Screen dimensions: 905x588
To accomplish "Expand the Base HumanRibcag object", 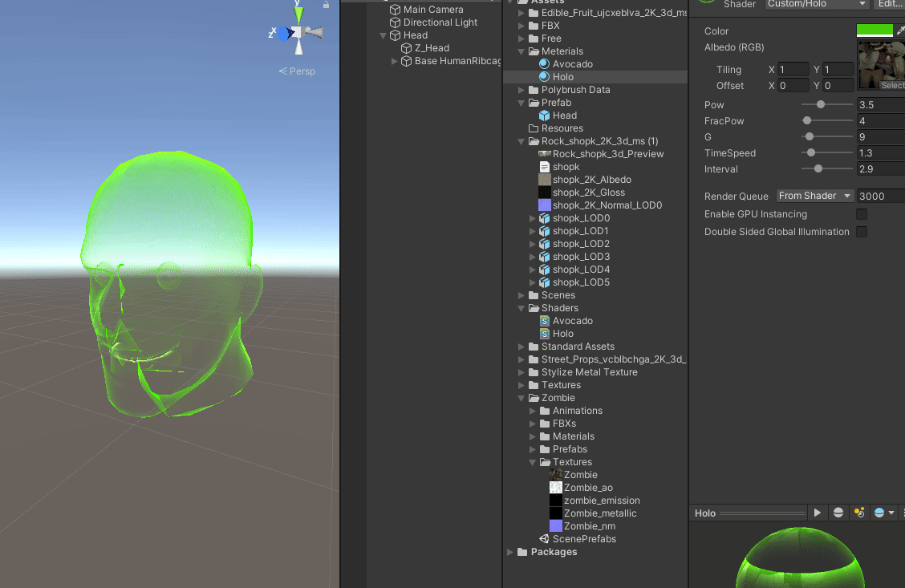I will click(x=395, y=61).
